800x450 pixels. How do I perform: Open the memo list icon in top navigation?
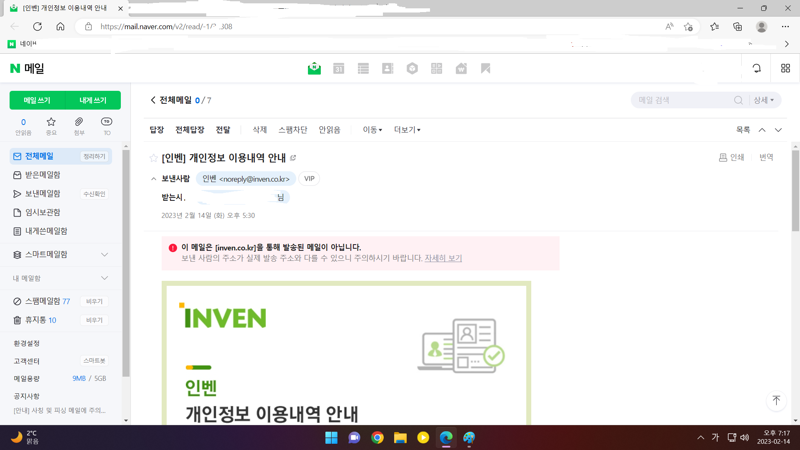[x=363, y=68]
